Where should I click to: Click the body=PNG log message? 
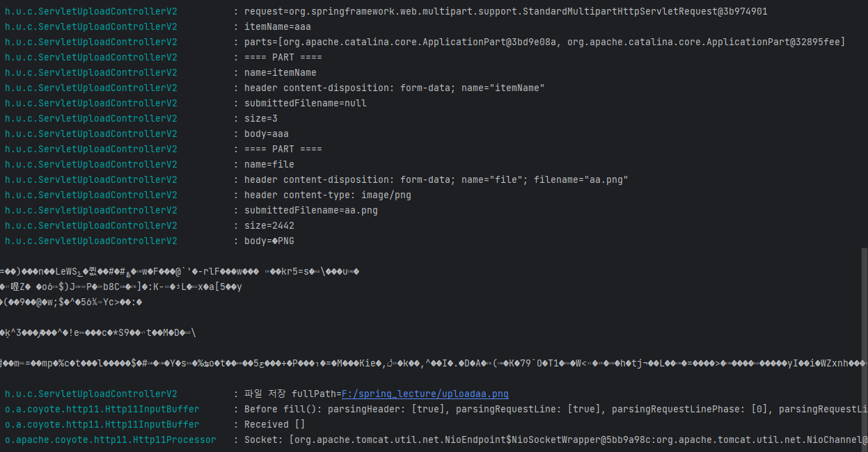(269, 241)
